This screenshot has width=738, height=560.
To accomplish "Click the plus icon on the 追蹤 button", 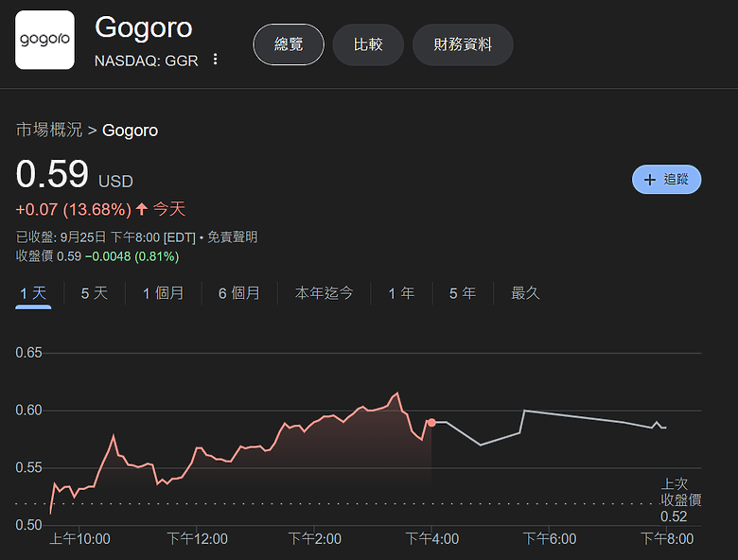I will (x=649, y=180).
